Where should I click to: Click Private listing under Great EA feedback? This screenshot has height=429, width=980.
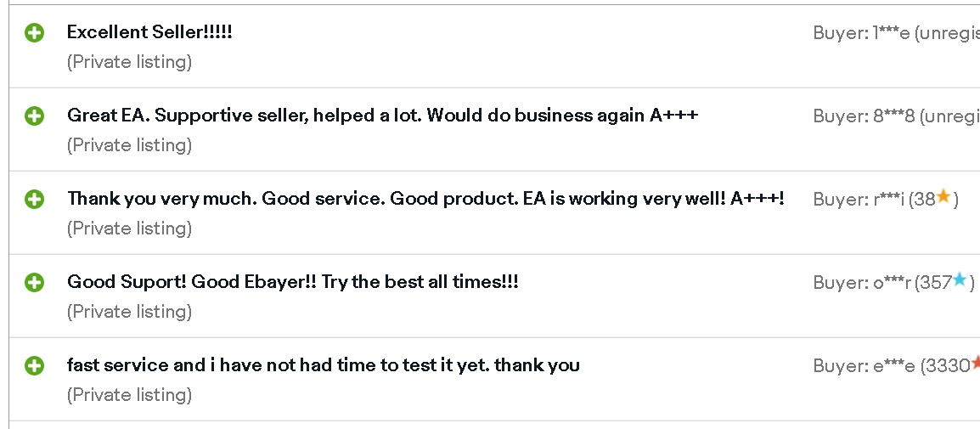[x=129, y=145]
